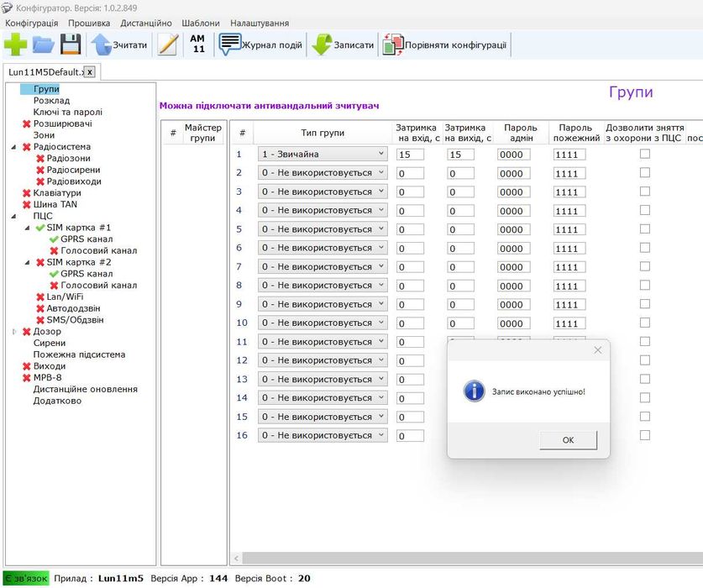Image resolution: width=703 pixels, height=588 pixels.
Task: Click Порівняти конфігурації compare icon
Action: pyautogui.click(x=445, y=45)
